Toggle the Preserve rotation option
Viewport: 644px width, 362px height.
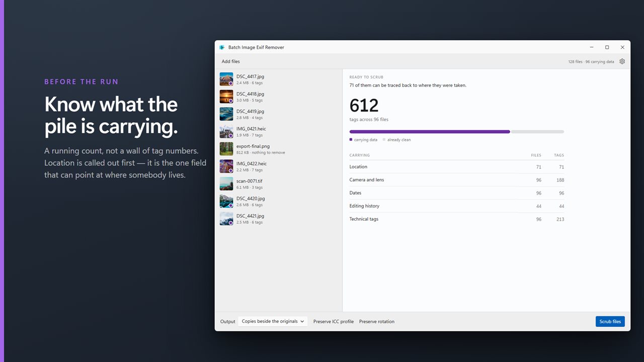pos(377,322)
